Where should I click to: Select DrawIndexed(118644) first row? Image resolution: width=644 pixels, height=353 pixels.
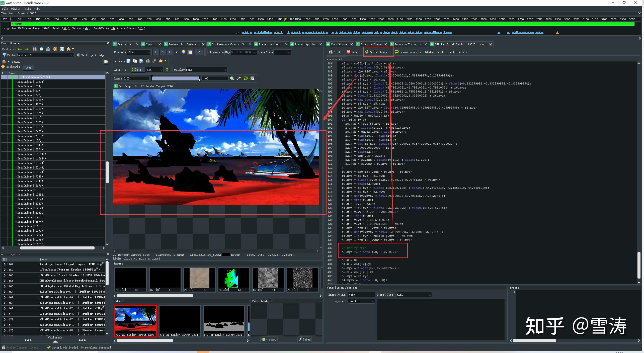click(32, 154)
